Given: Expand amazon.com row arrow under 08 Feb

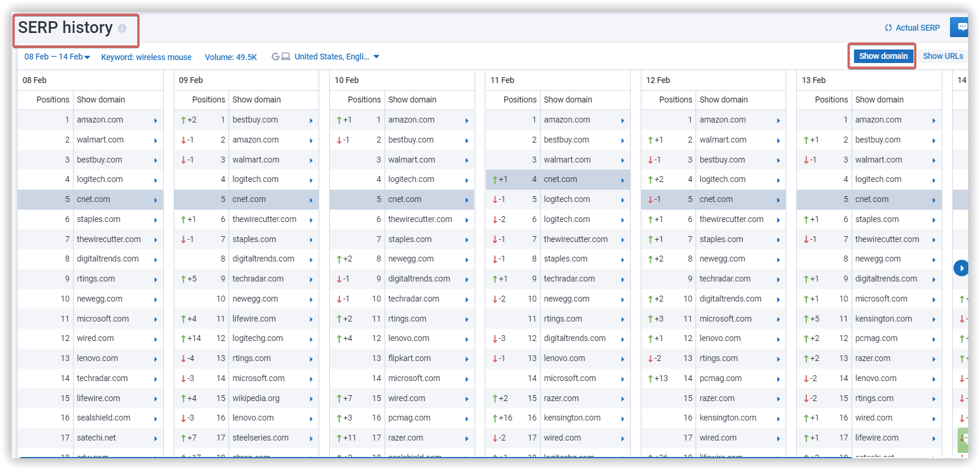Looking at the screenshot, I should (x=155, y=121).
